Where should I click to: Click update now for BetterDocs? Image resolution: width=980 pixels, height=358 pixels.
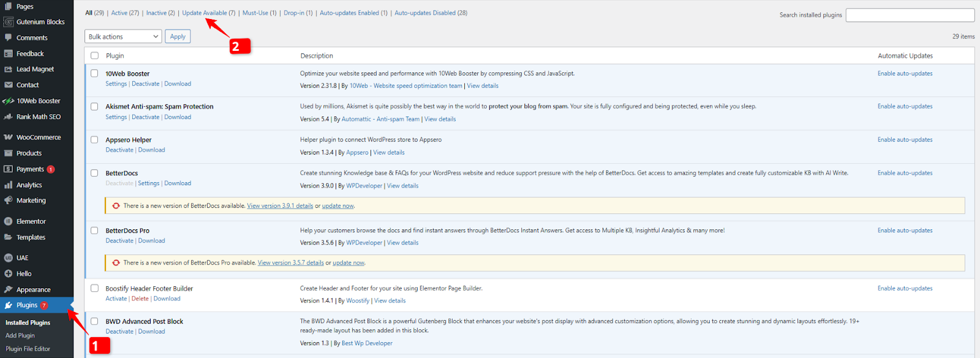(338, 206)
